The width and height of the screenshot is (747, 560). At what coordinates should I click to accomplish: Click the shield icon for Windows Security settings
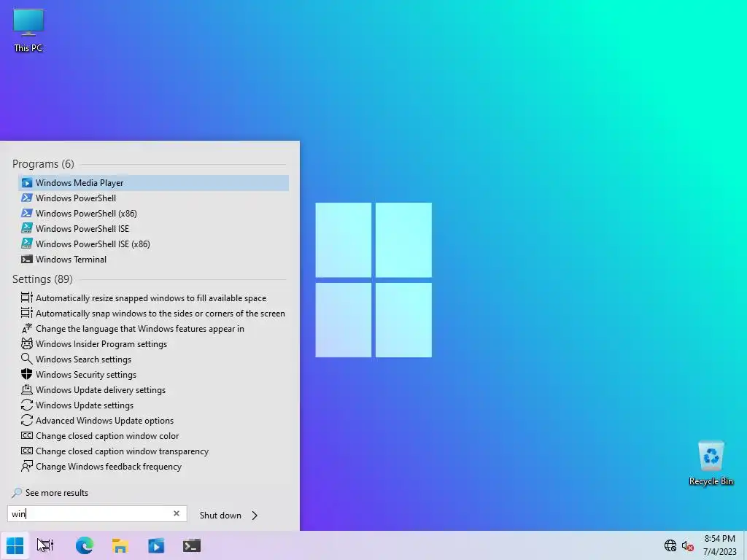coord(27,374)
